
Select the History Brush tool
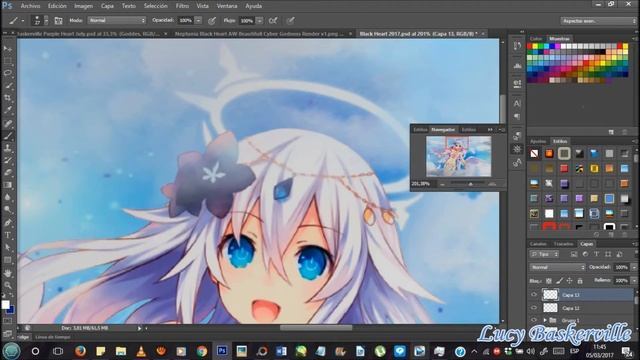point(7,160)
